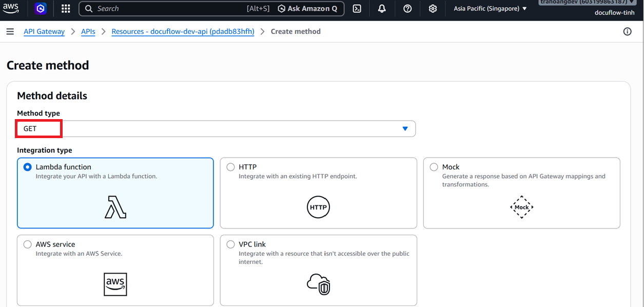Click 'Integrate with an existing HTTP endpoint.' text
The height and width of the screenshot is (307, 644).
tap(298, 177)
